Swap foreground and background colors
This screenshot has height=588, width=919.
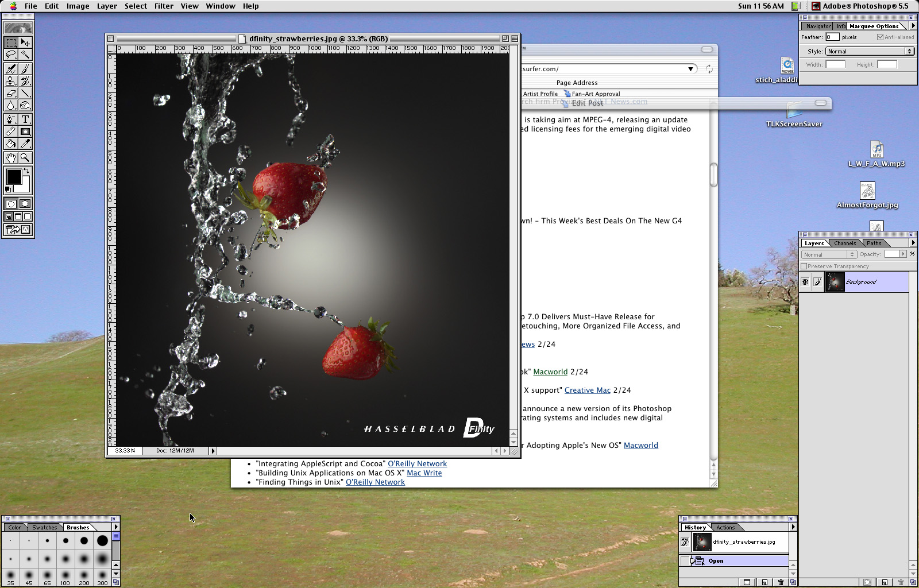[26, 171]
